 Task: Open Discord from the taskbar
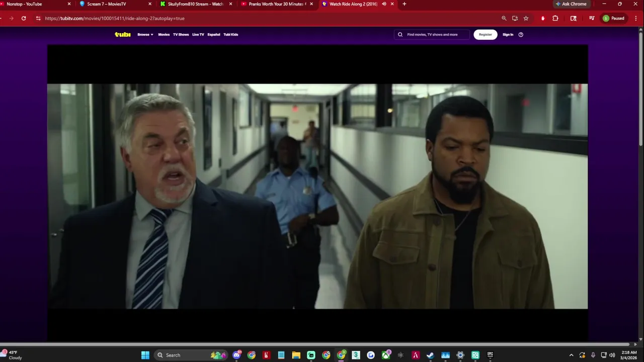point(236,355)
